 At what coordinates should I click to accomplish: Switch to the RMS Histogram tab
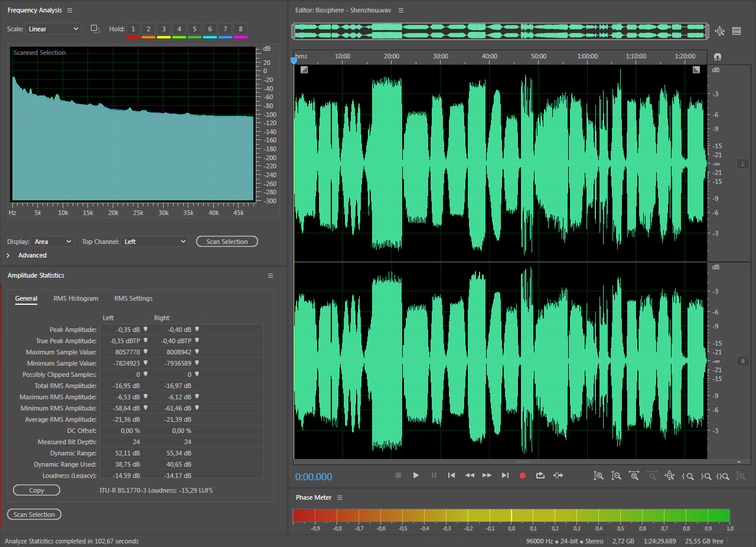tap(76, 298)
